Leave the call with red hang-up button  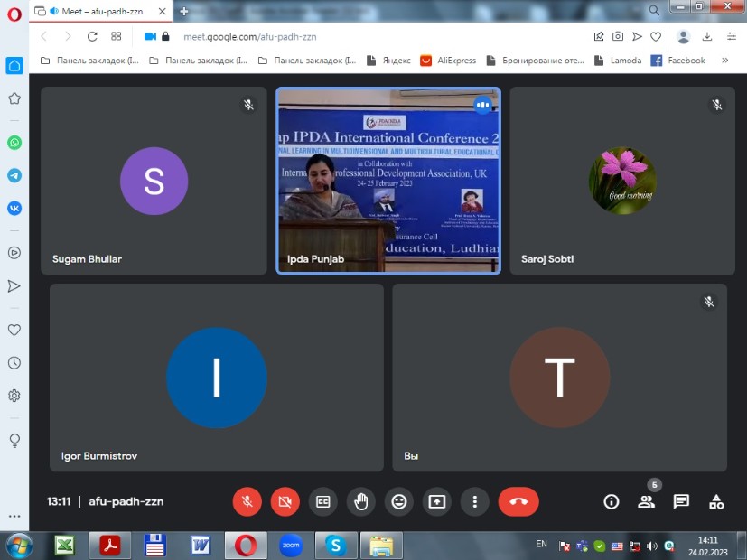(x=518, y=501)
